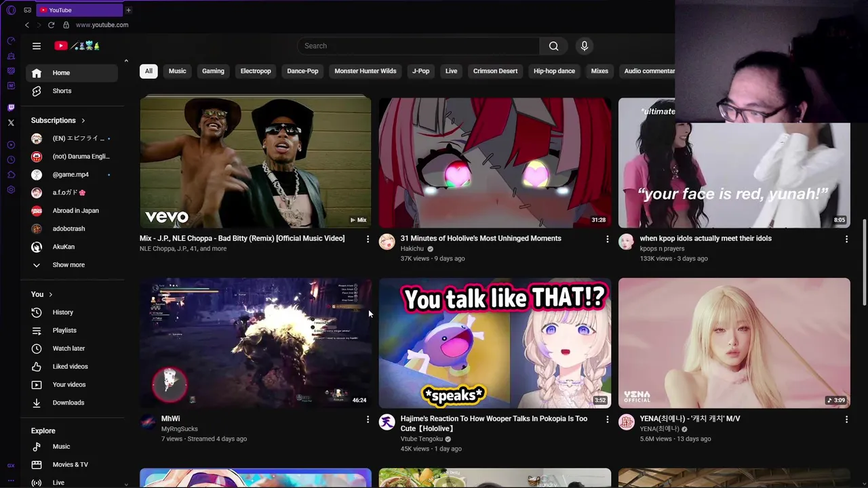Open Playlists in You section
Viewport: 868px width, 488px height.
point(72,330)
